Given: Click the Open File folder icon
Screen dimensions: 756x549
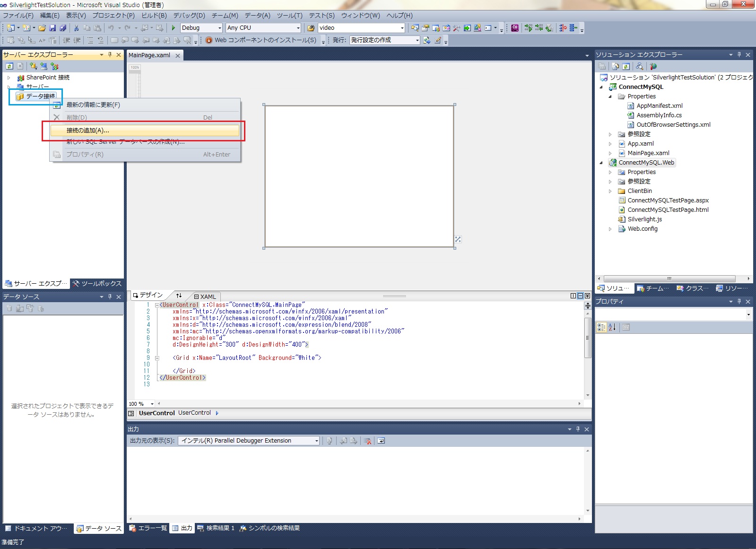Looking at the screenshot, I should (x=42, y=28).
